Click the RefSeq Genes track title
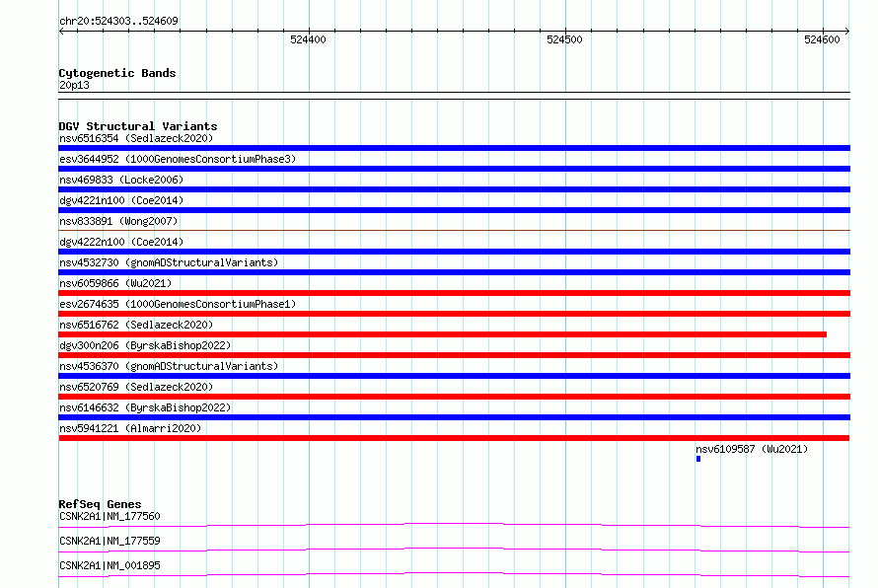This screenshot has width=878, height=588. point(101,504)
